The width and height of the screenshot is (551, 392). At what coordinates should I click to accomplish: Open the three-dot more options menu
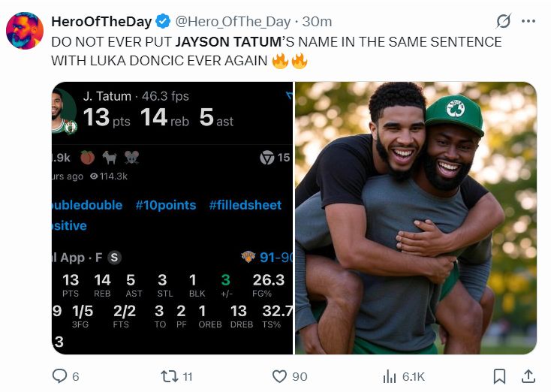pos(528,21)
